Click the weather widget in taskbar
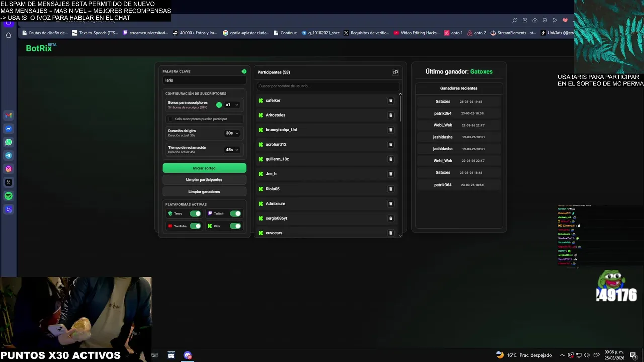This screenshot has height=362, width=644. 524,355
